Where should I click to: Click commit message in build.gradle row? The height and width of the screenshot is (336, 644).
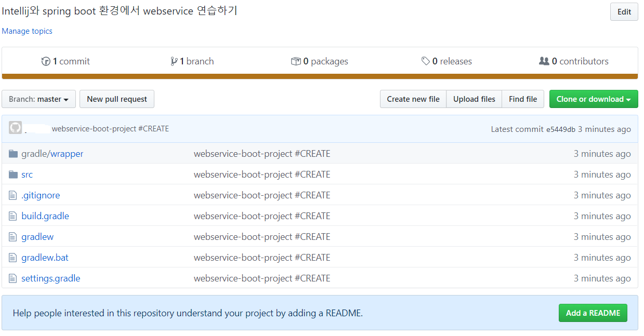pos(262,216)
